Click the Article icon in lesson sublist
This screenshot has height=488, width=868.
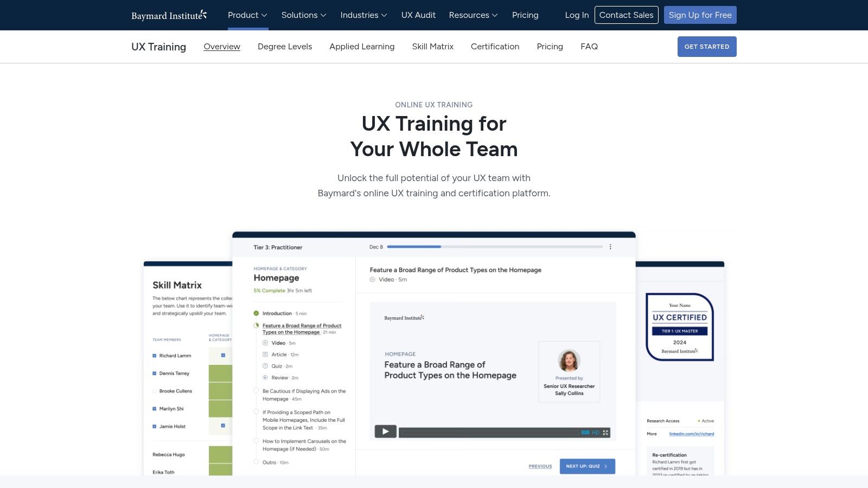[x=265, y=355]
